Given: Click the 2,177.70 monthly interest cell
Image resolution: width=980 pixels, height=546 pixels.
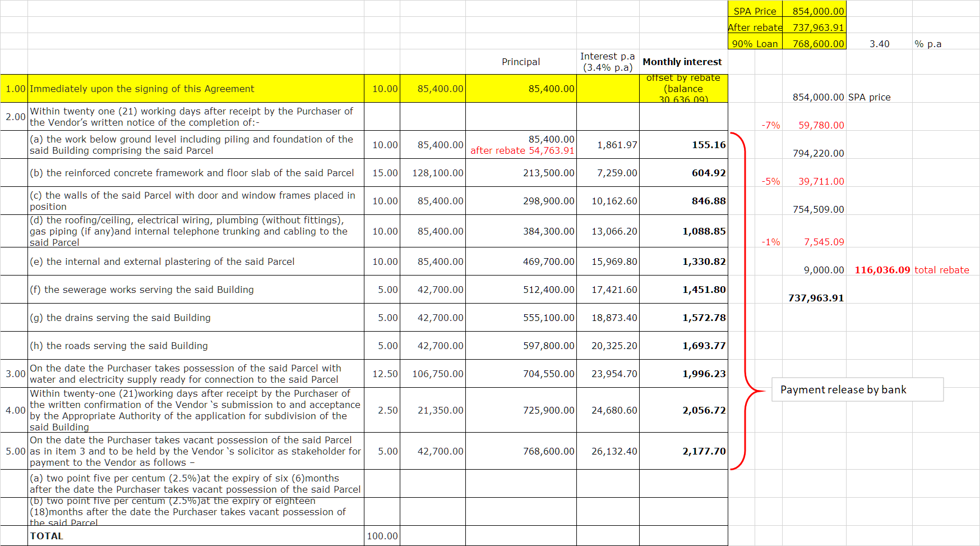Looking at the screenshot, I should point(683,451).
